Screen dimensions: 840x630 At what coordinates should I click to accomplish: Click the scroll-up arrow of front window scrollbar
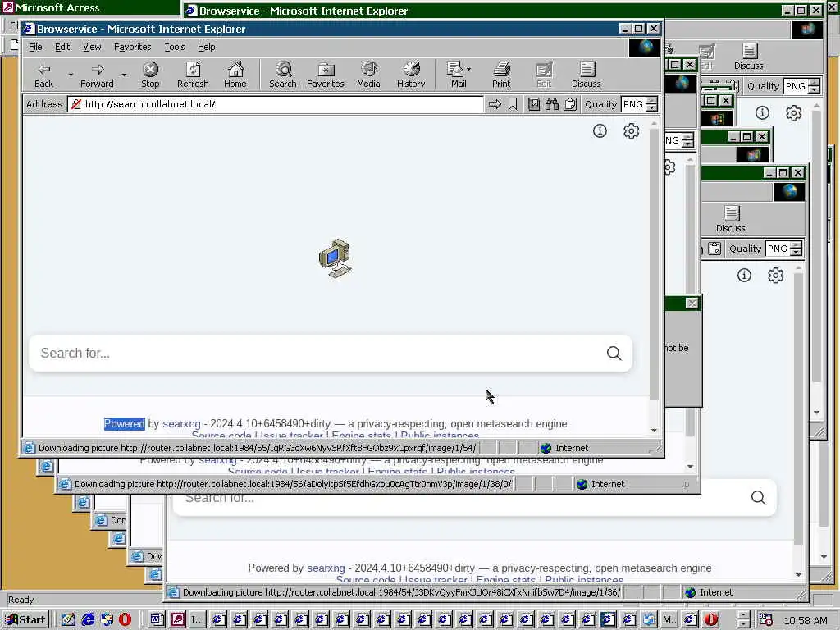coord(654,123)
